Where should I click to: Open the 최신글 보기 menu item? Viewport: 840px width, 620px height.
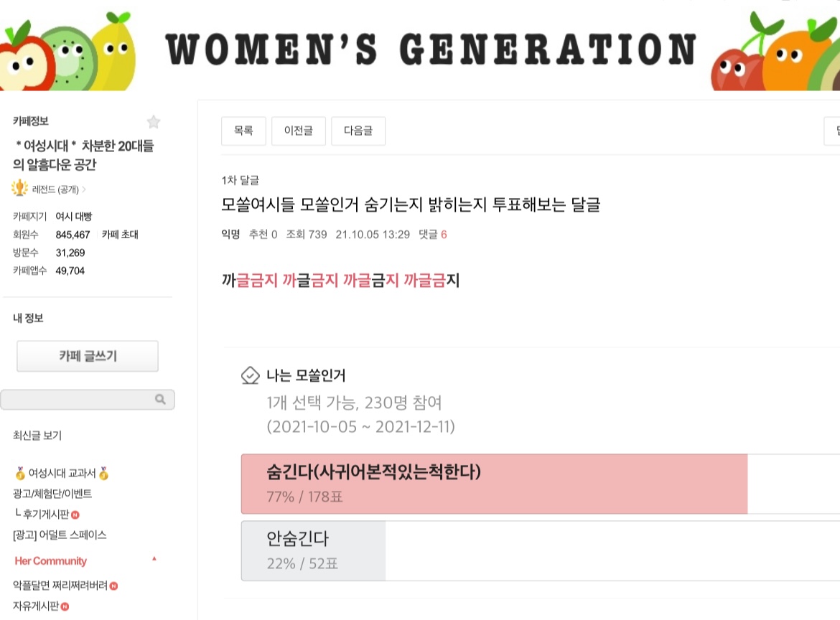tap(37, 436)
